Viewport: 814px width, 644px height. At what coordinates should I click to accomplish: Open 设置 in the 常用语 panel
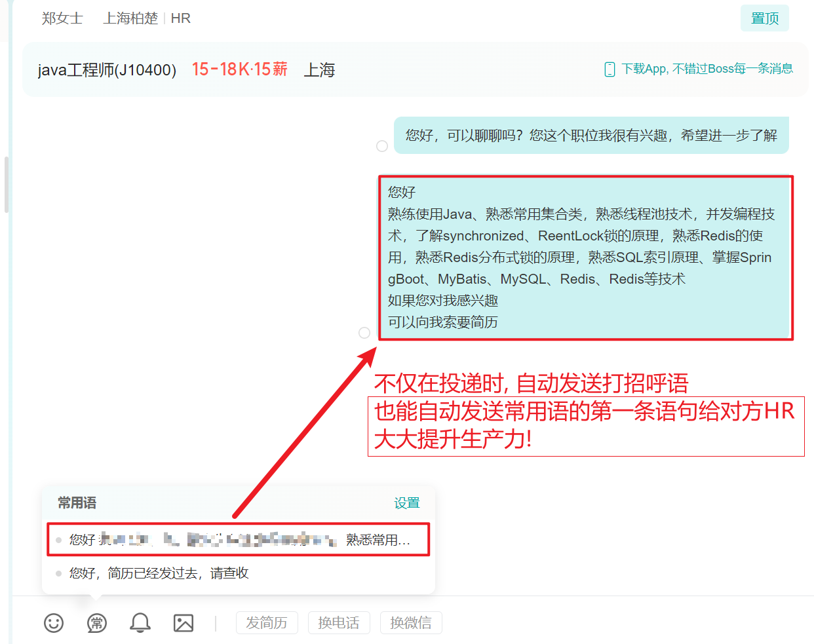[407, 502]
